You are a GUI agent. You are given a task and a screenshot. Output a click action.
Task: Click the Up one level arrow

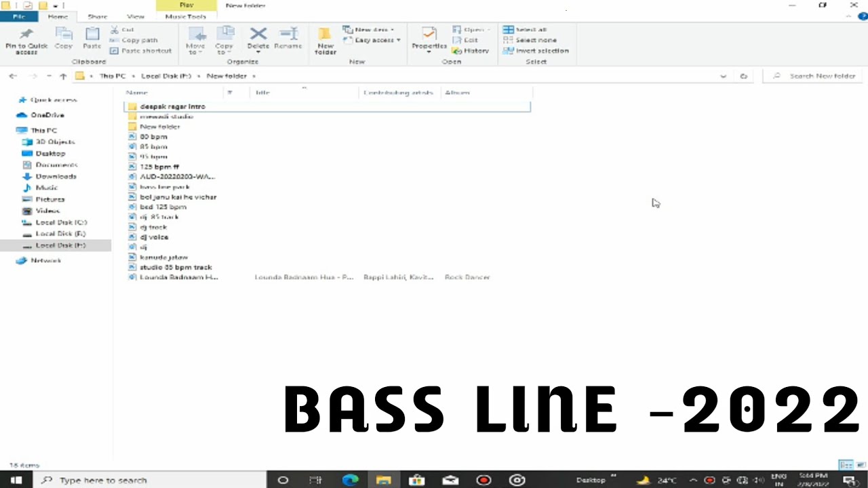pyautogui.click(x=63, y=76)
